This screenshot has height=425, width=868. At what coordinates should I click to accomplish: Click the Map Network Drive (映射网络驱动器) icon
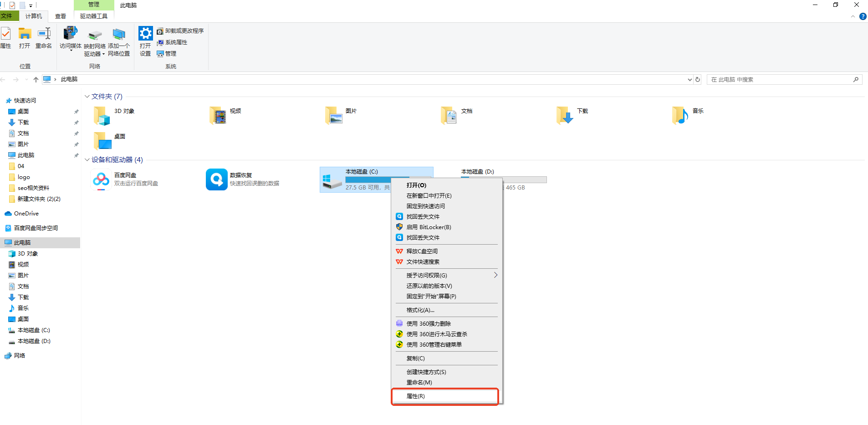[x=95, y=35]
